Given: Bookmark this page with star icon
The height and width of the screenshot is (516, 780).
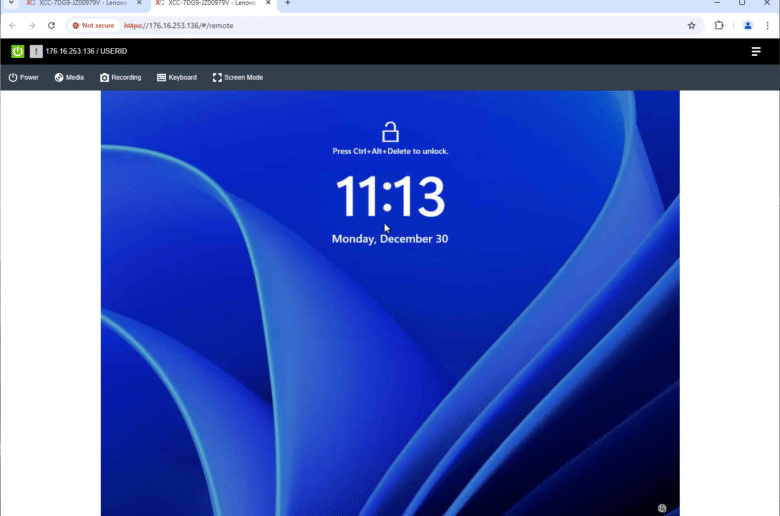Looking at the screenshot, I should pyautogui.click(x=691, y=25).
